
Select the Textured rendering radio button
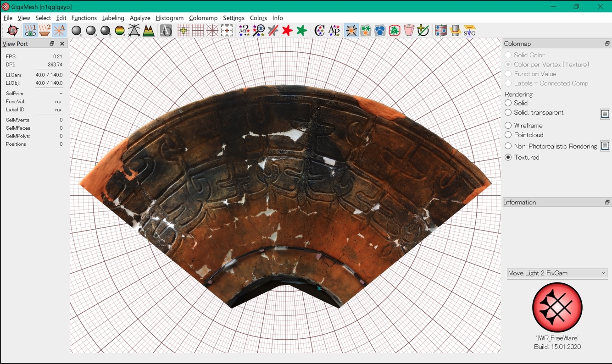pyautogui.click(x=508, y=157)
